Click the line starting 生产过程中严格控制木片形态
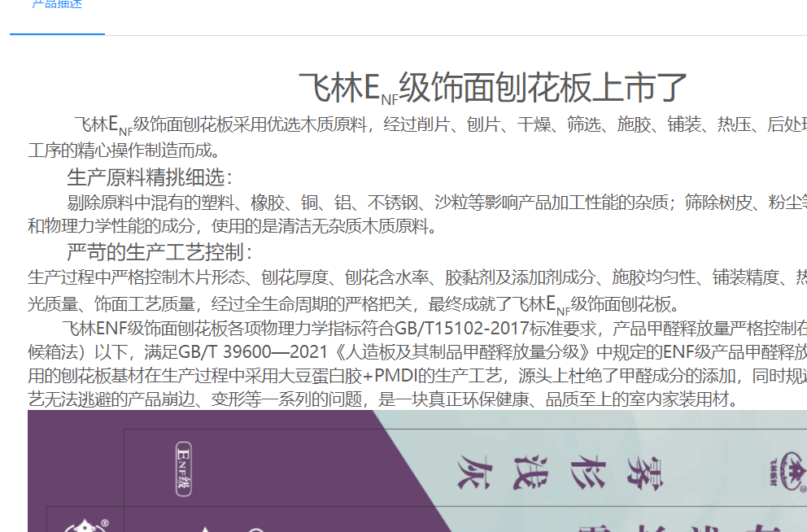The image size is (807, 532). click(417, 278)
